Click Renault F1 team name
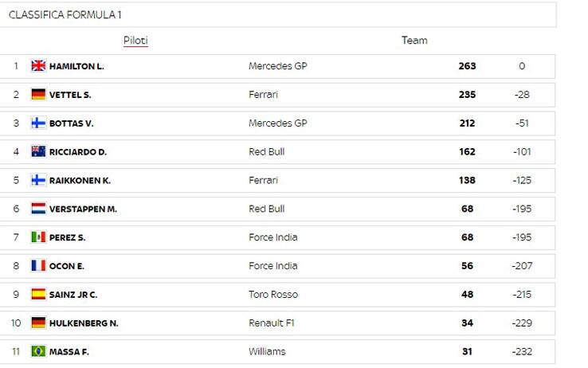The width and height of the screenshot is (588, 368). [x=272, y=323]
